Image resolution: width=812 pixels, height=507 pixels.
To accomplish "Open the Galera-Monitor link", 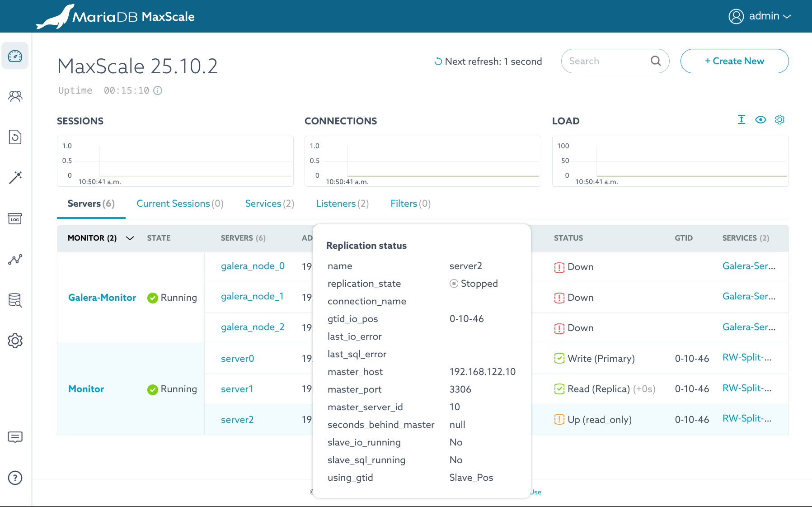I will (x=102, y=298).
